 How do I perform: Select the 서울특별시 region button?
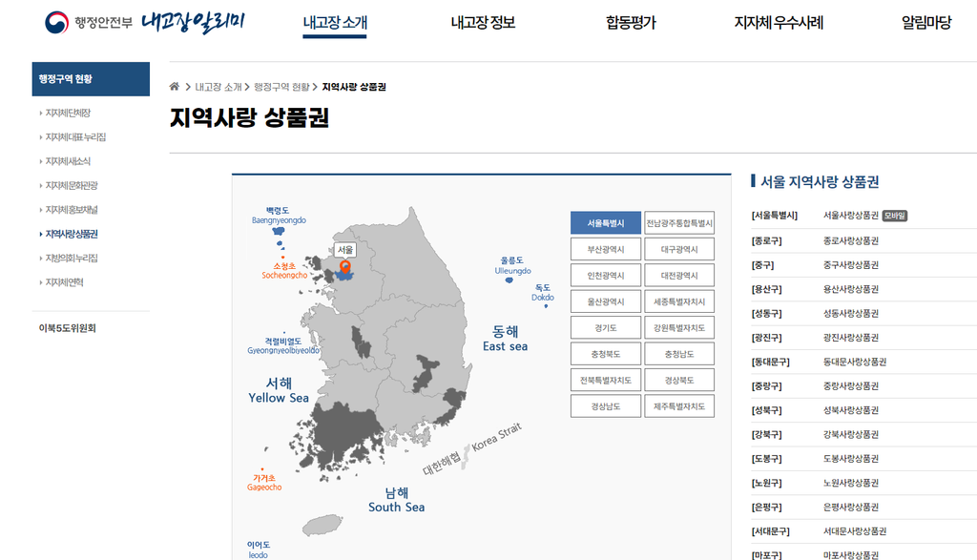[606, 223]
